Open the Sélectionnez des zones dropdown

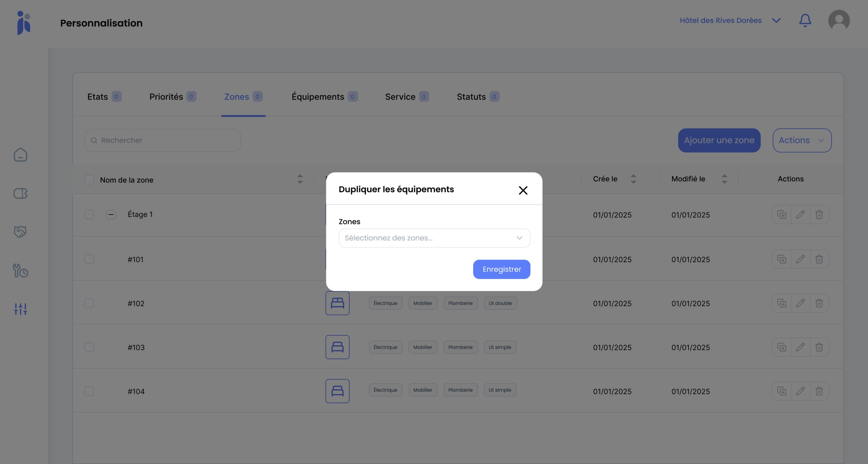(x=434, y=238)
